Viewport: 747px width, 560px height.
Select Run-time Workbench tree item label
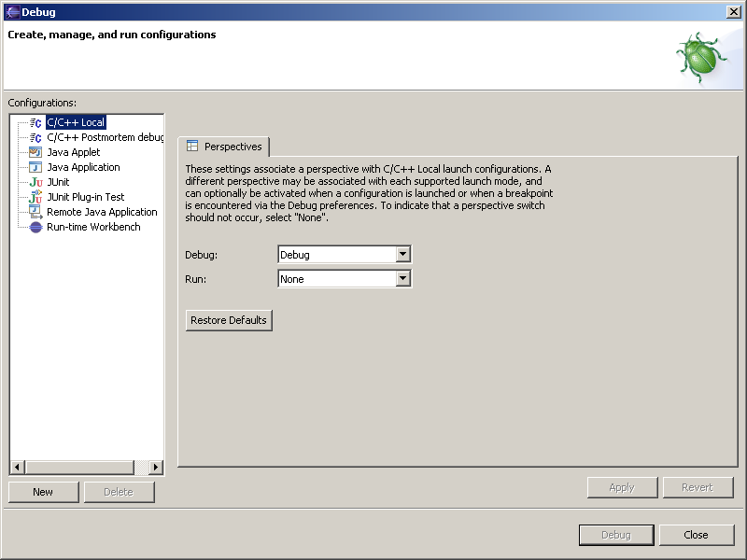coord(93,227)
